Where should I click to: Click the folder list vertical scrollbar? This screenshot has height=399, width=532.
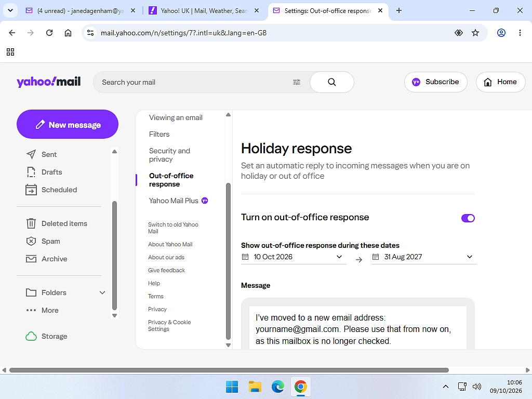pyautogui.click(x=115, y=256)
